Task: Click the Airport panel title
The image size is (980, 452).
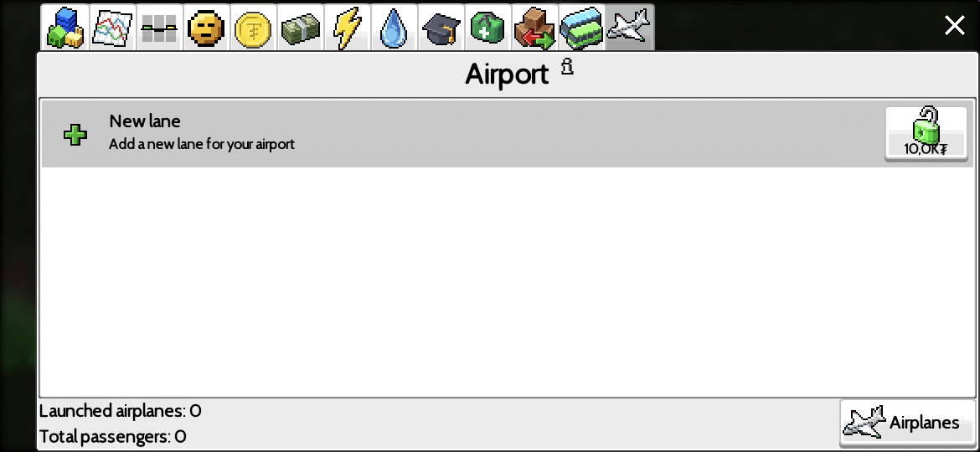Action: coord(507,74)
